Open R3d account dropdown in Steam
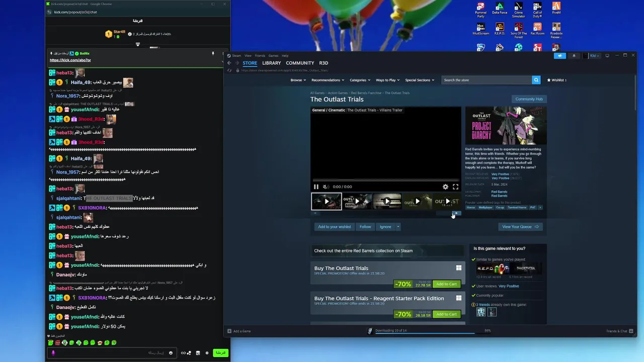Screen dimensions: 644x362 pos(594,55)
